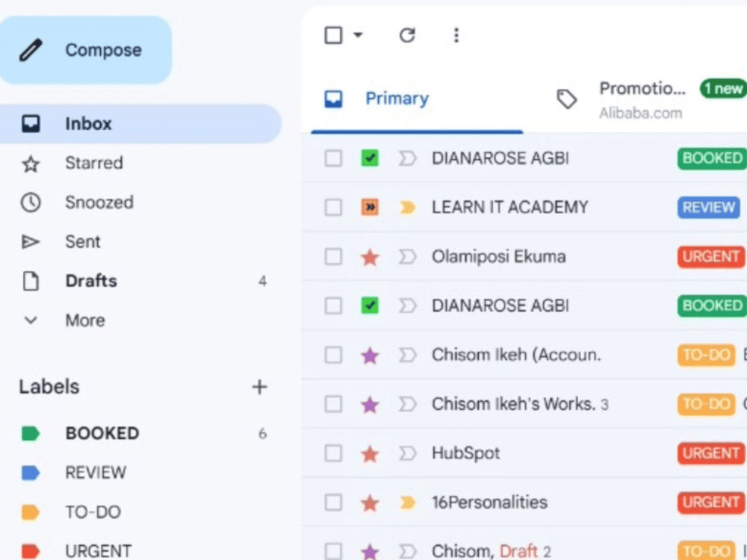The height and width of the screenshot is (560, 747).
Task: Open the Chisom Ikeh's Works thread
Action: tap(520, 404)
